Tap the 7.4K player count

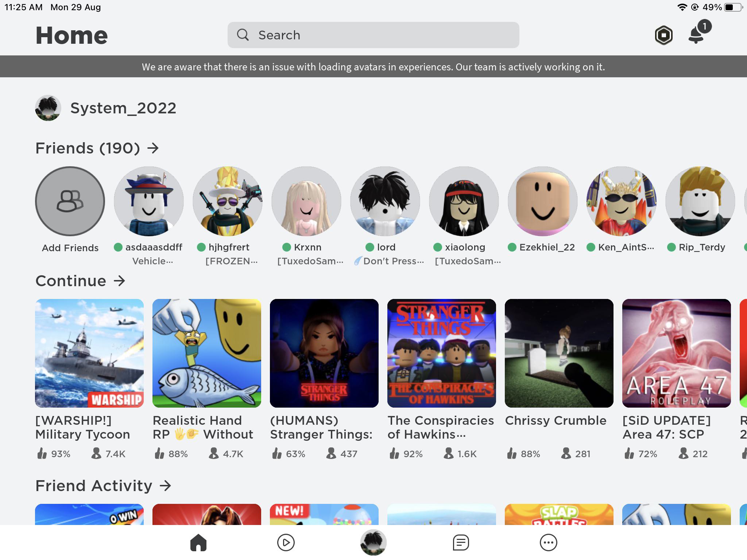108,454
